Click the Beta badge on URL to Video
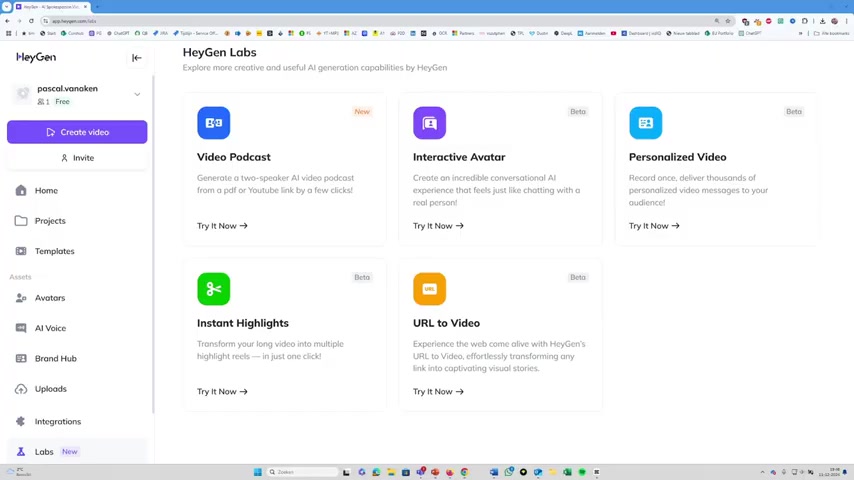The width and height of the screenshot is (854, 480). [578, 277]
